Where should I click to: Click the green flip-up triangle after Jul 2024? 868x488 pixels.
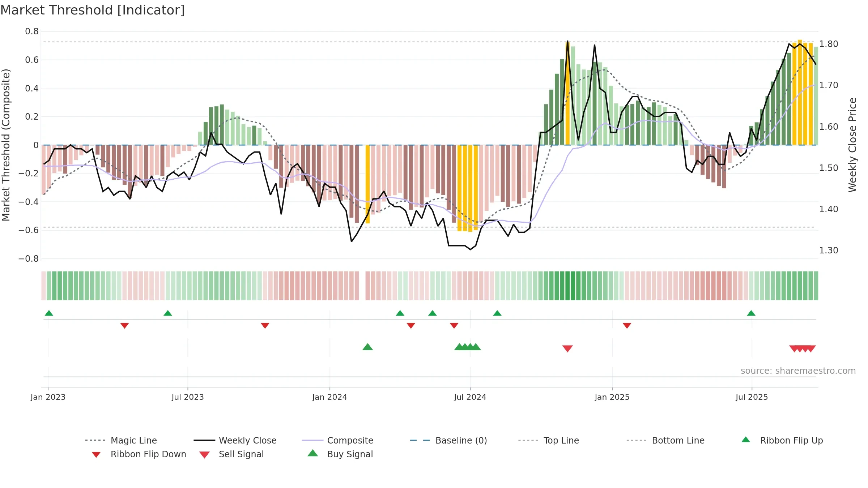(x=497, y=313)
